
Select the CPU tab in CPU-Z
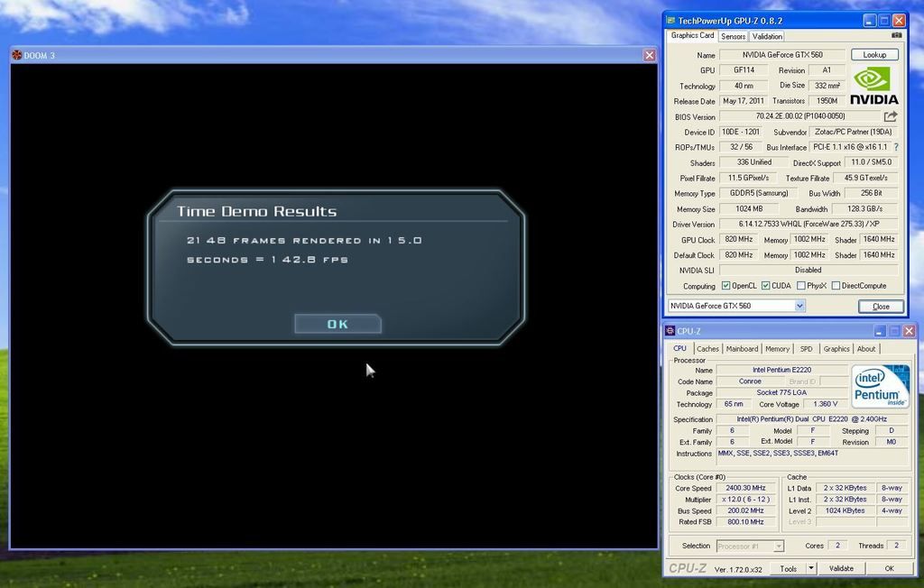click(680, 348)
